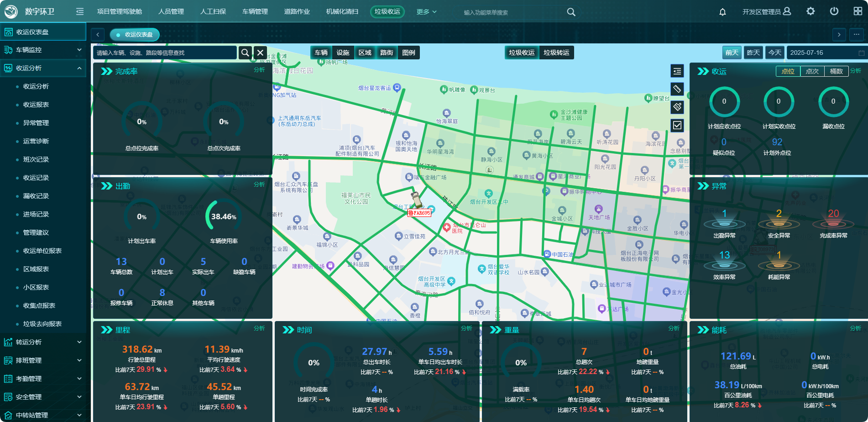Open the settings gear in header
The height and width of the screenshot is (422, 868).
tap(810, 11)
